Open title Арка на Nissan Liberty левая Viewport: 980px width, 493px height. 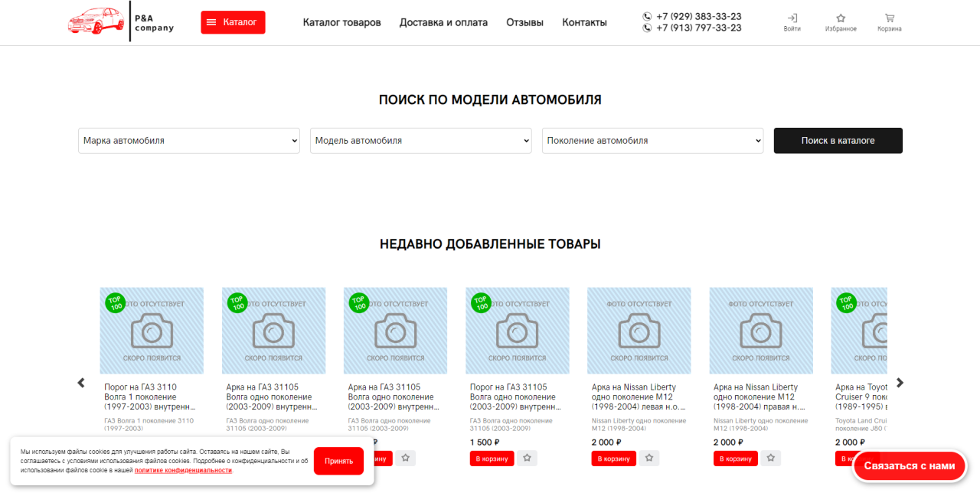pyautogui.click(x=639, y=397)
